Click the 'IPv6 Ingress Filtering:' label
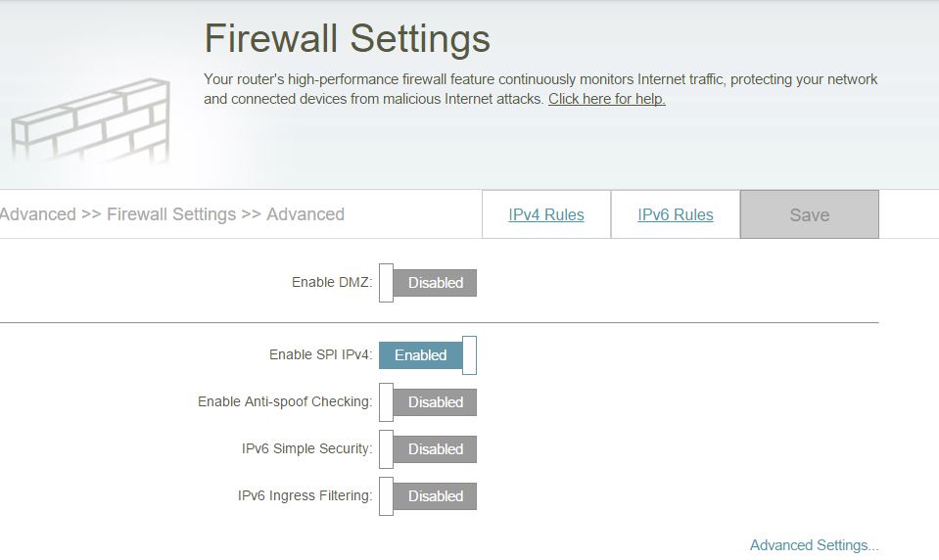This screenshot has height=560, width=939. pos(305,496)
